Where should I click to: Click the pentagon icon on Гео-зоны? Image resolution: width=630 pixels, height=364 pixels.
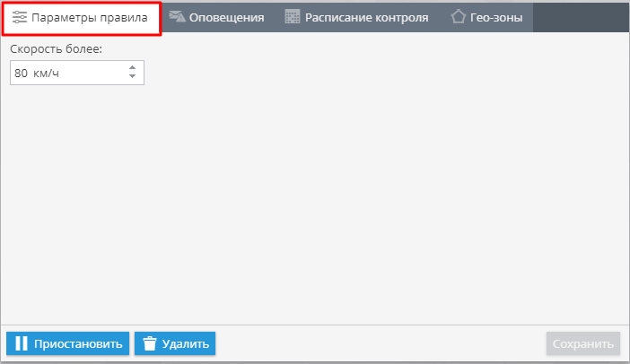[458, 16]
